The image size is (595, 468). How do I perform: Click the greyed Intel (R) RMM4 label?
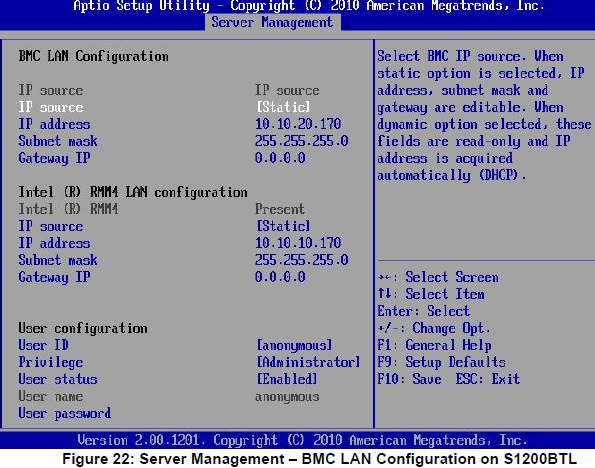(x=68, y=209)
